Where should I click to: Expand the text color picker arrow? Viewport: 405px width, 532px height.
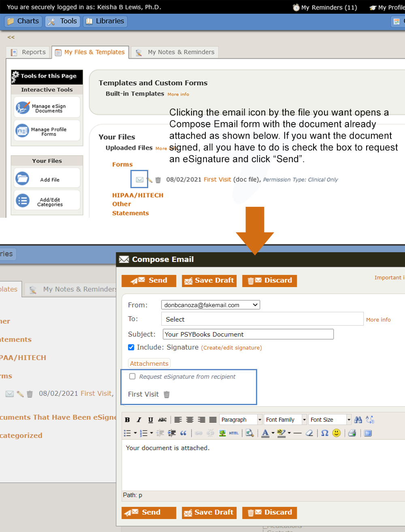(273, 433)
